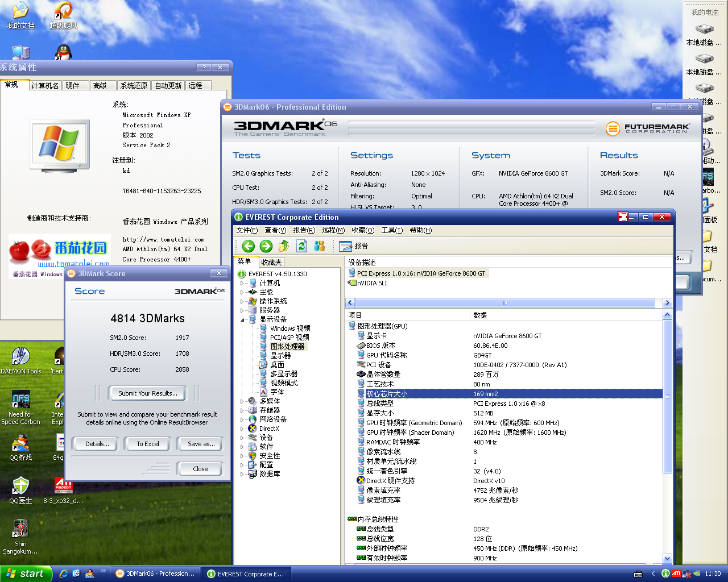Click Submit Your Results button
Screen dimensions: 728x582
148,393
